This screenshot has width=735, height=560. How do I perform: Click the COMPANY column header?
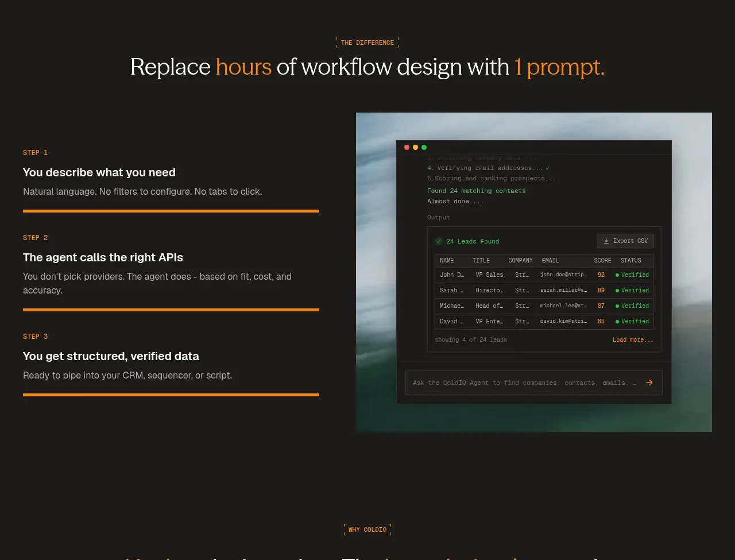[520, 261]
